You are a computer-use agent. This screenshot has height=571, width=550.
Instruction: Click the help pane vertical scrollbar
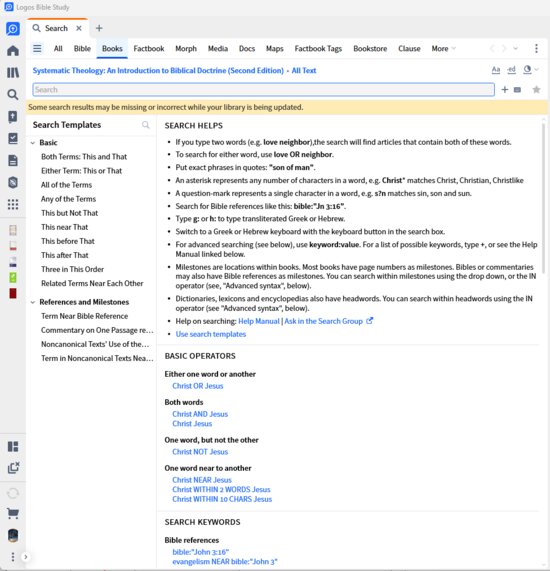pyautogui.click(x=543, y=198)
